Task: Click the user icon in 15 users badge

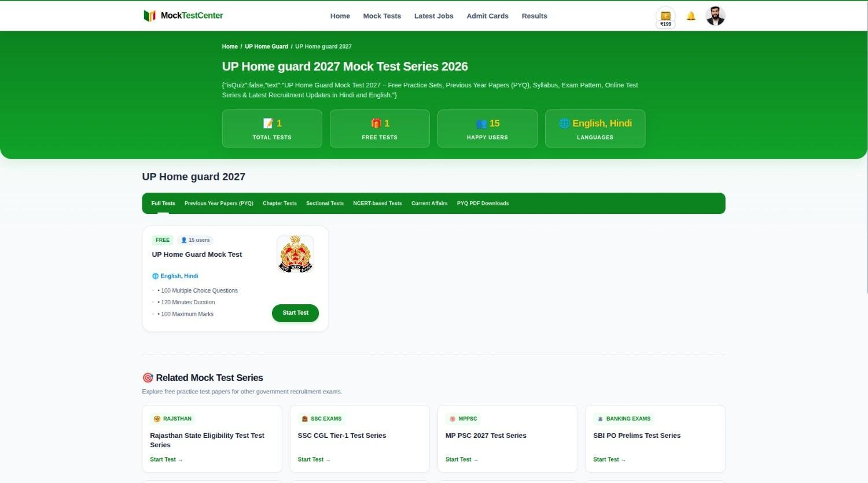Action: [x=184, y=240]
